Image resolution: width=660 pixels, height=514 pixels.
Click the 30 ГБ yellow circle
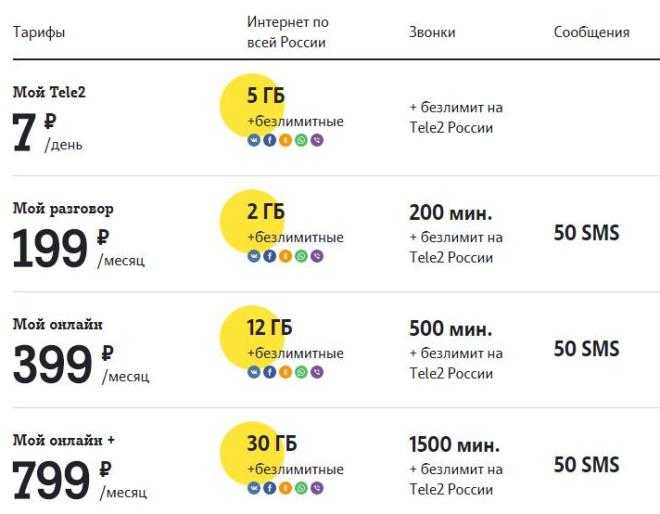click(253, 454)
